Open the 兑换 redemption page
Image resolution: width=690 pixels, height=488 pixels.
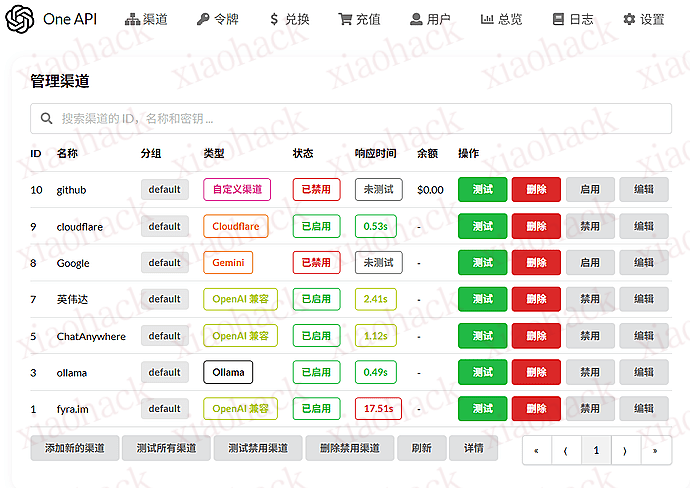[289, 19]
